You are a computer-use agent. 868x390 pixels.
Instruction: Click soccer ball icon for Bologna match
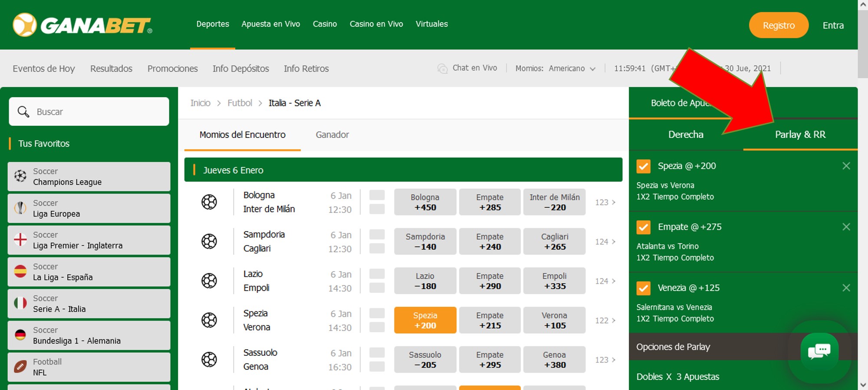click(x=209, y=202)
